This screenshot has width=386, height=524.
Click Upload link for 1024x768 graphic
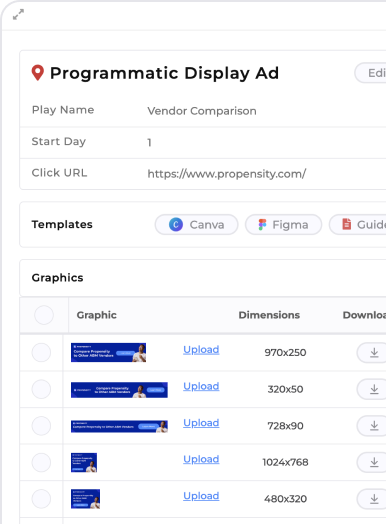[x=201, y=459]
